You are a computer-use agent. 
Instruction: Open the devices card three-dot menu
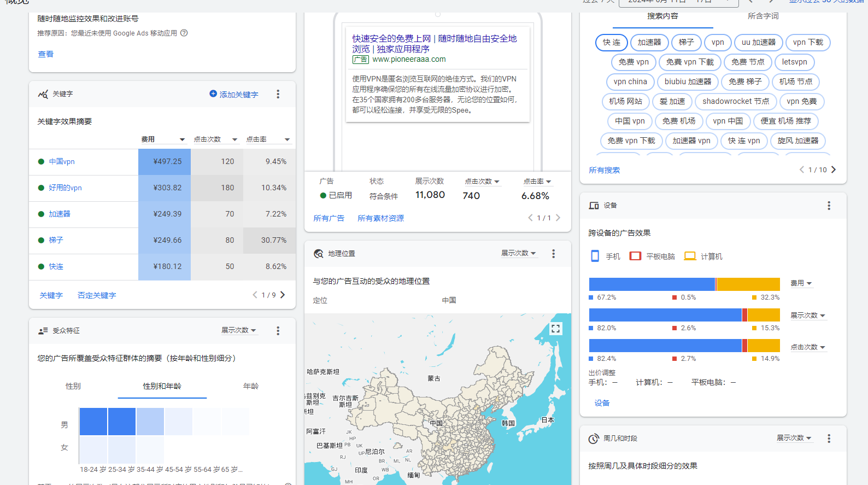829,206
